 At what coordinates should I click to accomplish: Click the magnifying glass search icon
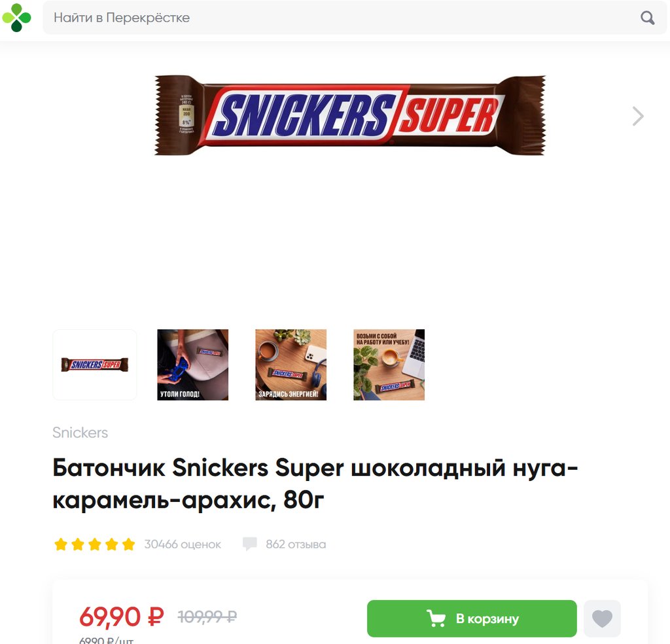pyautogui.click(x=647, y=18)
